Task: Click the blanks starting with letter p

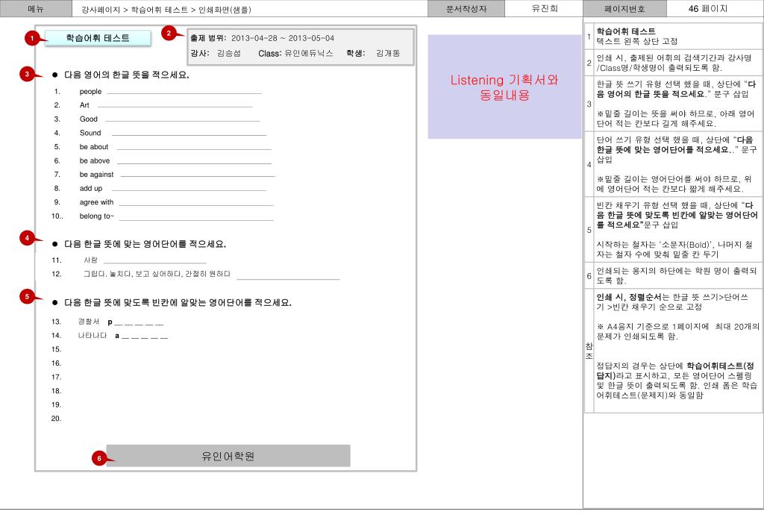Action: (136, 322)
